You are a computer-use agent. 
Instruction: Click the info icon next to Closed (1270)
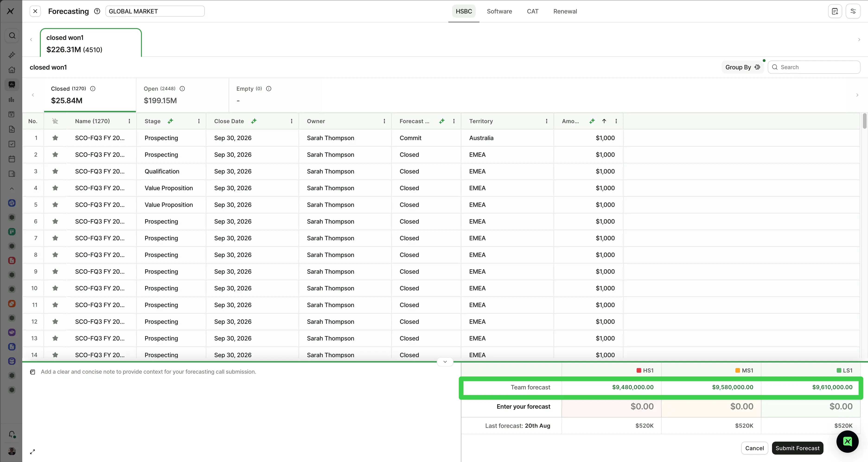93,89
